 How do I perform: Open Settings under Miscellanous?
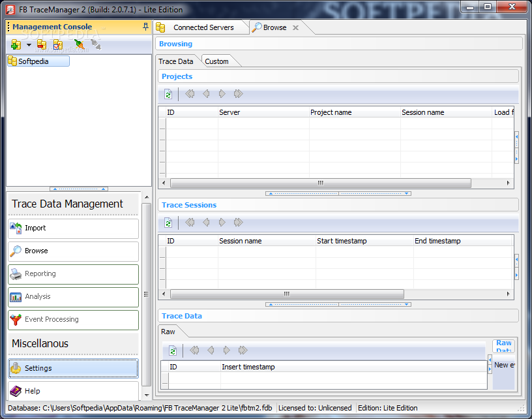click(73, 368)
